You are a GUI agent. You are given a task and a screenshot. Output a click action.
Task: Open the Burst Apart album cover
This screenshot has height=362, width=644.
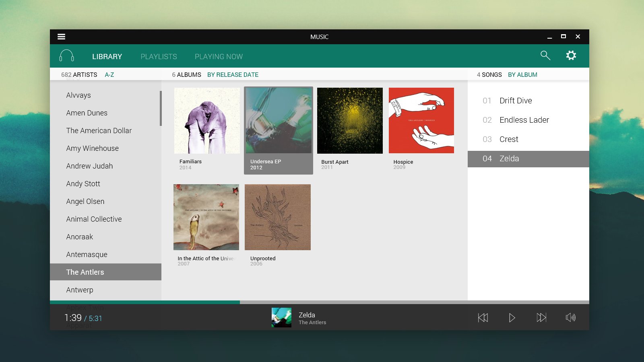click(350, 121)
